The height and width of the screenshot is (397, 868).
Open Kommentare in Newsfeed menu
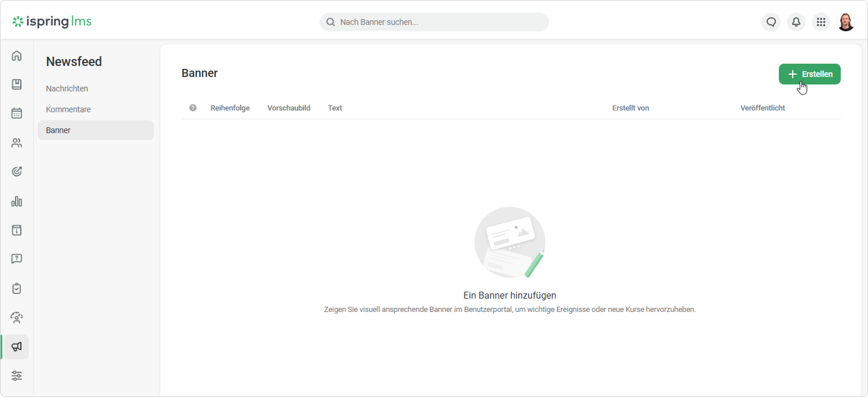pyautogui.click(x=68, y=109)
